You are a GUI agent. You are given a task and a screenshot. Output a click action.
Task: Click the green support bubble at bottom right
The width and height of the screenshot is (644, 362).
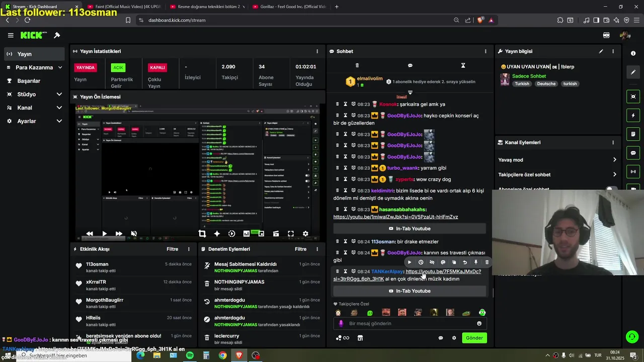[x=632, y=337]
